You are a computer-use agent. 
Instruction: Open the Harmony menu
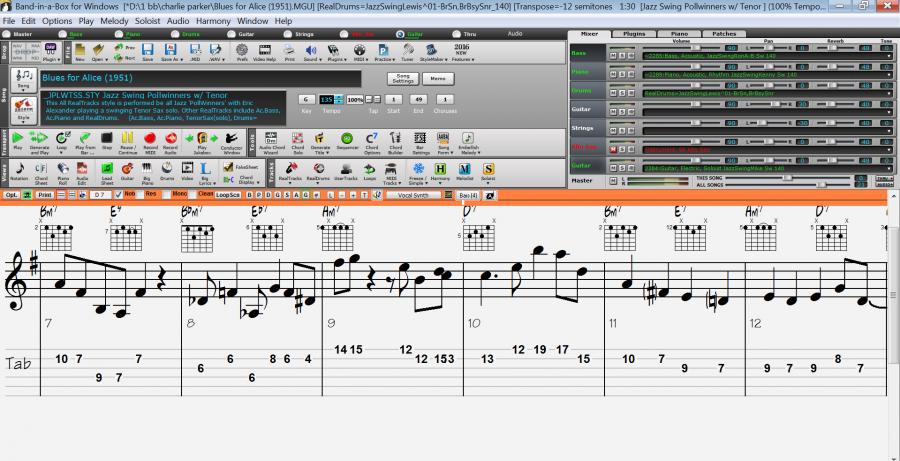tap(213, 21)
